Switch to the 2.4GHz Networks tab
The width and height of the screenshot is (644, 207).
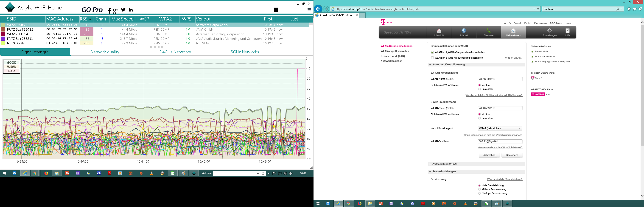pos(175,52)
